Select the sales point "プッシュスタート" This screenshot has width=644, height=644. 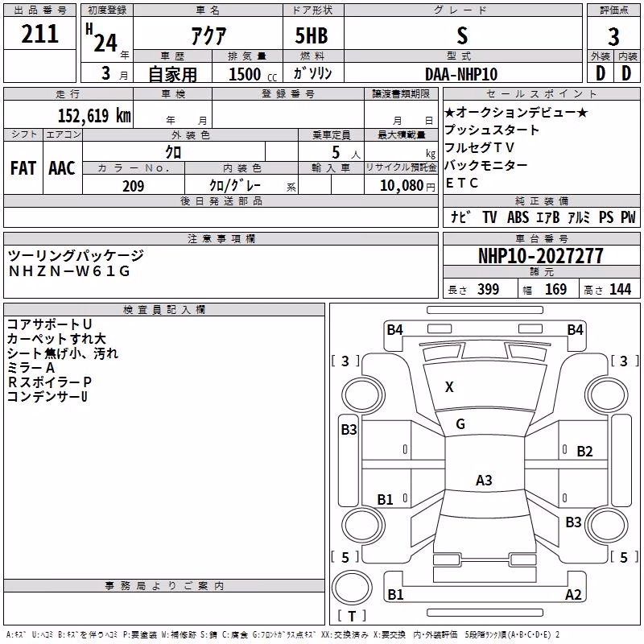point(492,130)
